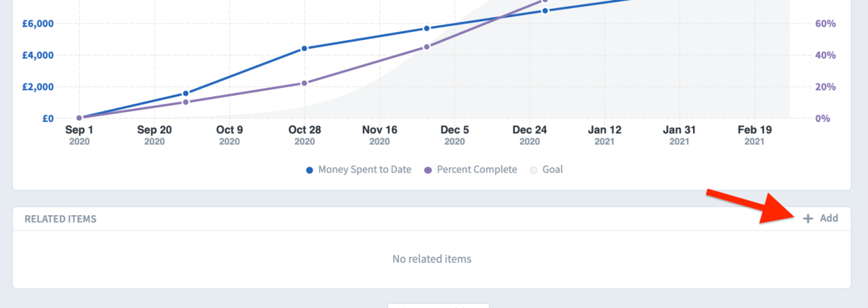The height and width of the screenshot is (308, 868).
Task: Click purple data point in late September
Action: click(x=185, y=102)
